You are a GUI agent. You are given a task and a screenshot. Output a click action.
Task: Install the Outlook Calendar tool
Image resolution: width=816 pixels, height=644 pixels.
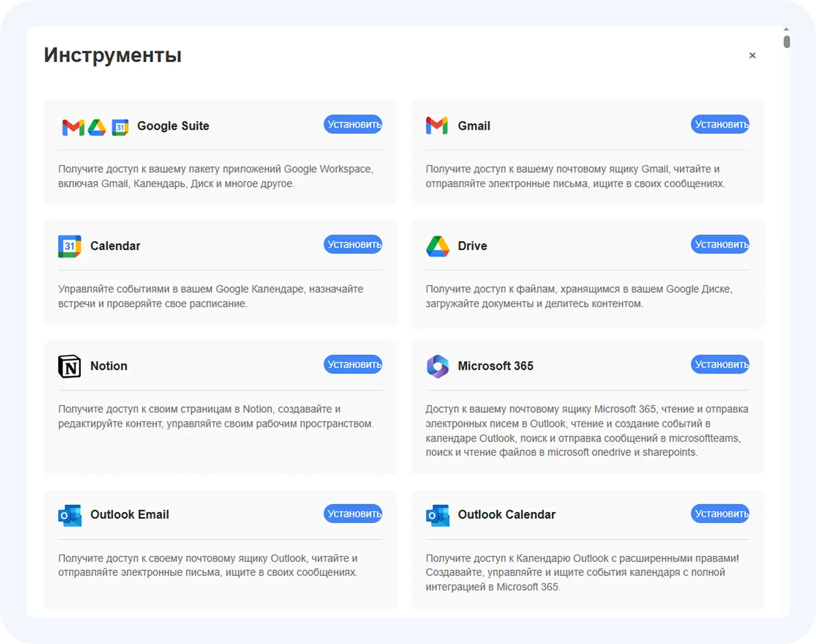tap(720, 513)
